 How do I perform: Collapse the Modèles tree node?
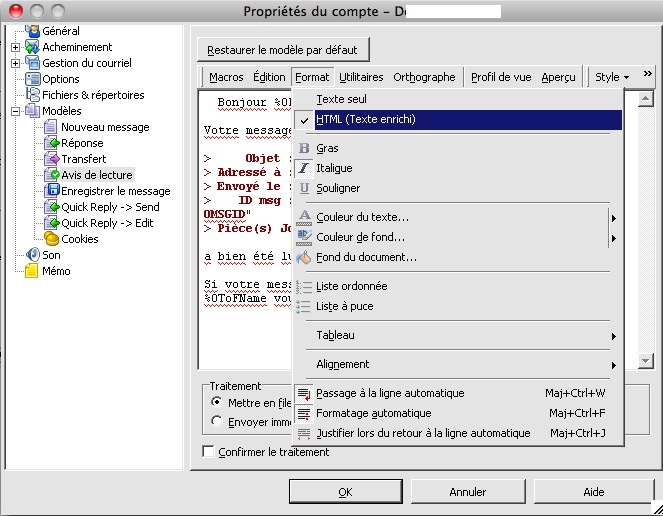16,111
